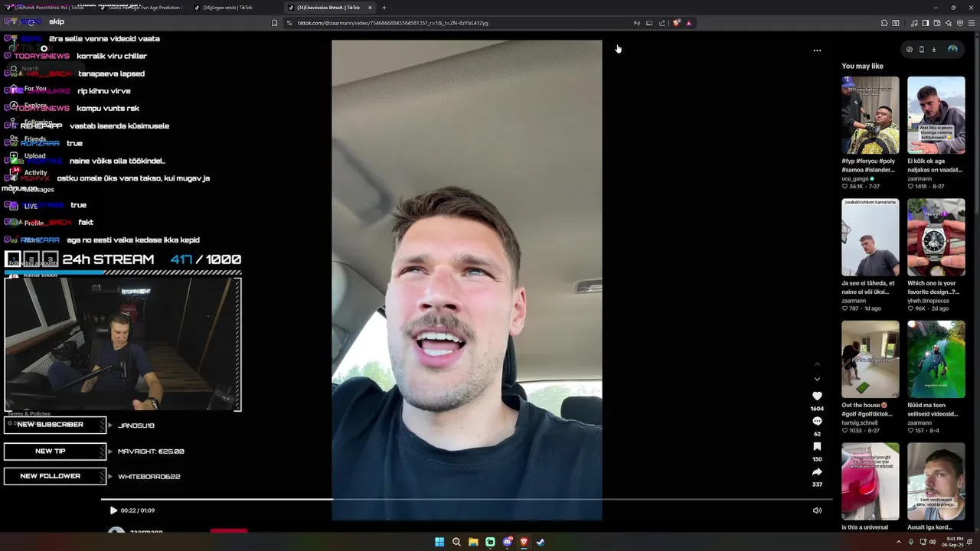Open the 'Ausalt iga kord' video
This screenshot has width=980, height=551.
(x=936, y=481)
